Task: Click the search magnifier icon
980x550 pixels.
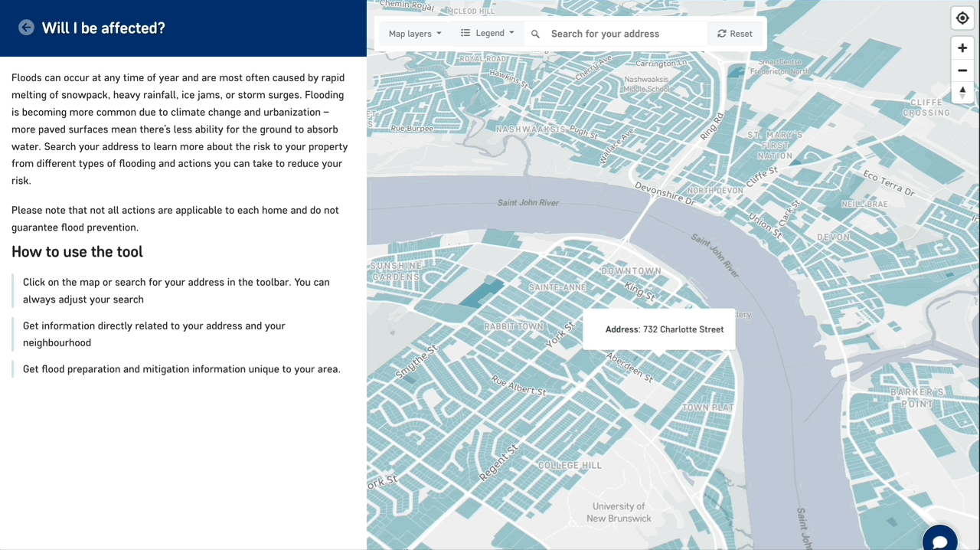Action: click(x=535, y=34)
